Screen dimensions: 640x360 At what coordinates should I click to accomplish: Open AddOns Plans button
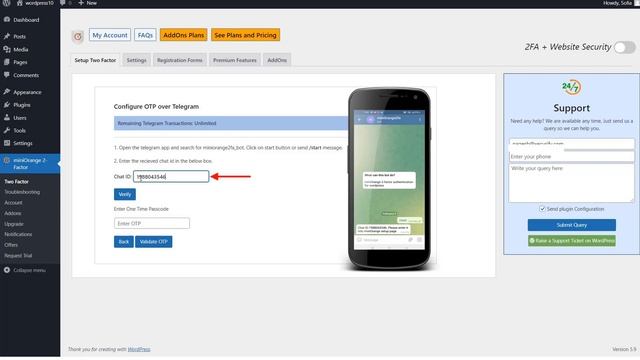click(183, 35)
